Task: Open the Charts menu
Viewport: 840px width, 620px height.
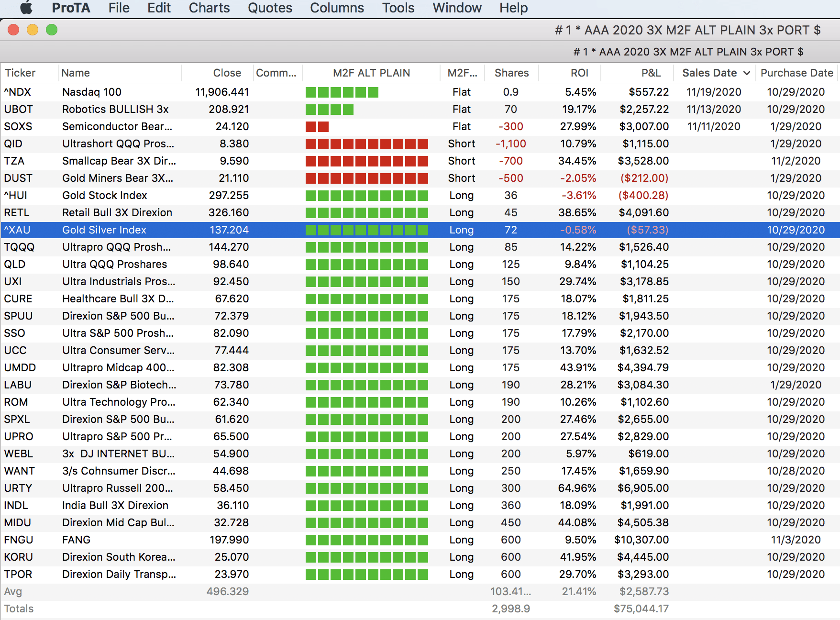Action: pyautogui.click(x=209, y=8)
